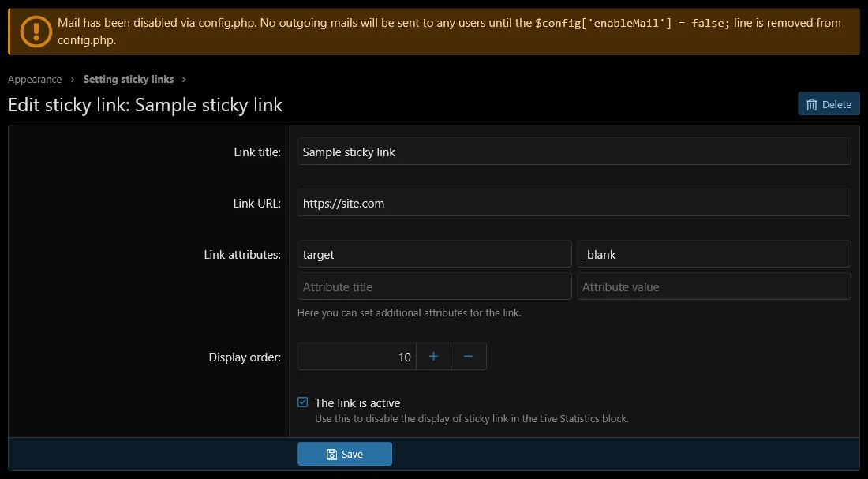Viewport: 868px width, 479px height.
Task: Go to Appearance breadcrumb
Action: pos(35,79)
